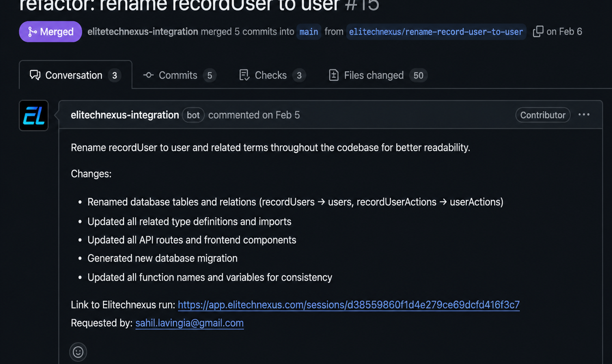Click the sahil.lavingia@gmail.com email link
The height and width of the screenshot is (364, 612).
189,323
